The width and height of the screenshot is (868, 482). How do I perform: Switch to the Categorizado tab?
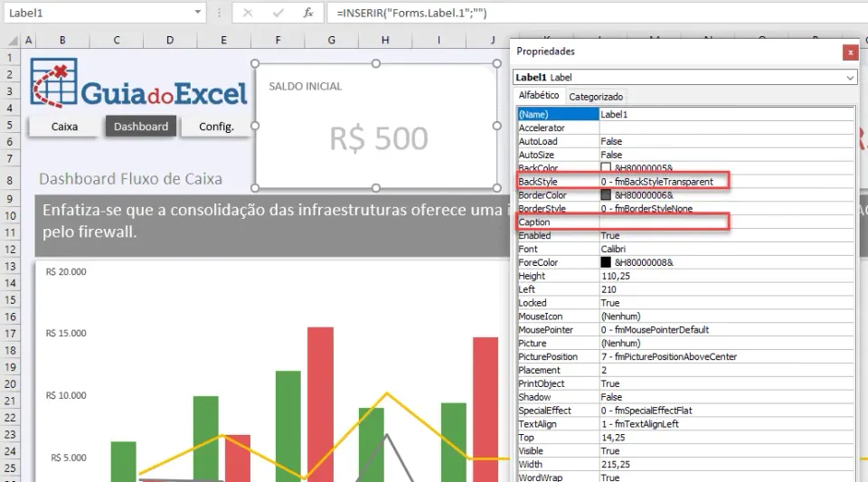[596, 97]
